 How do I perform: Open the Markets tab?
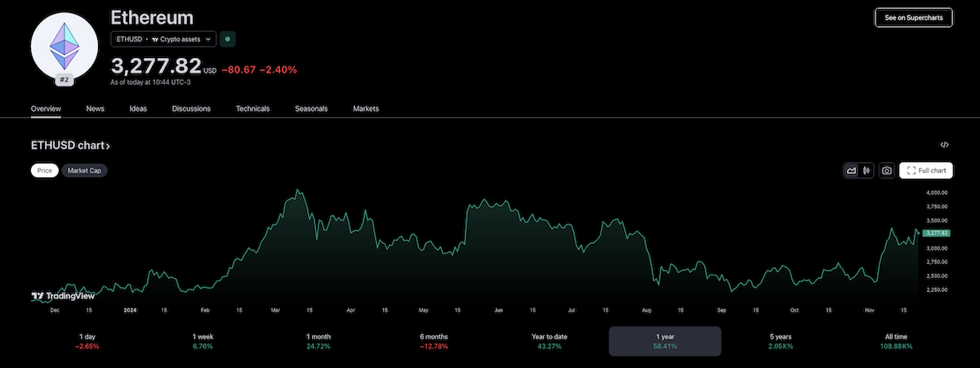366,109
